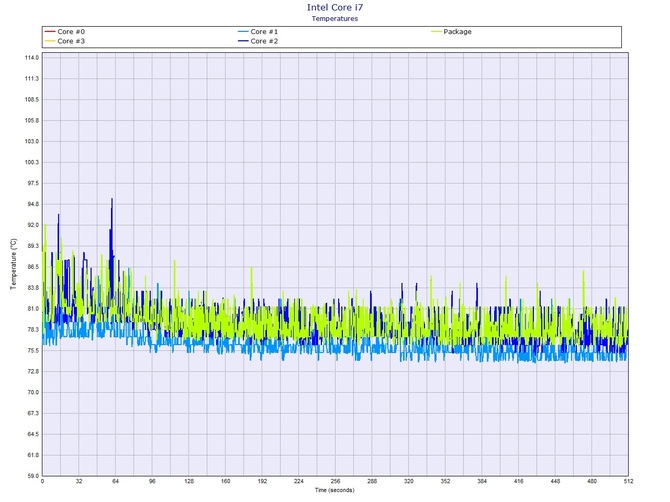Click the 512 tick on time axis
Screen dimensions: 670x502
coord(629,481)
